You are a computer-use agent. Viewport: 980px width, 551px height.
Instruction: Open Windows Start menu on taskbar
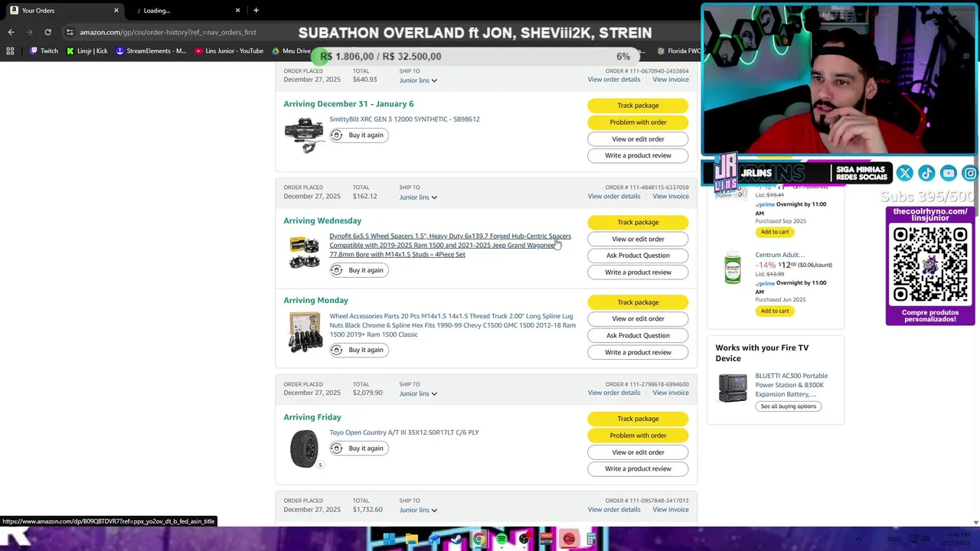[x=389, y=540]
